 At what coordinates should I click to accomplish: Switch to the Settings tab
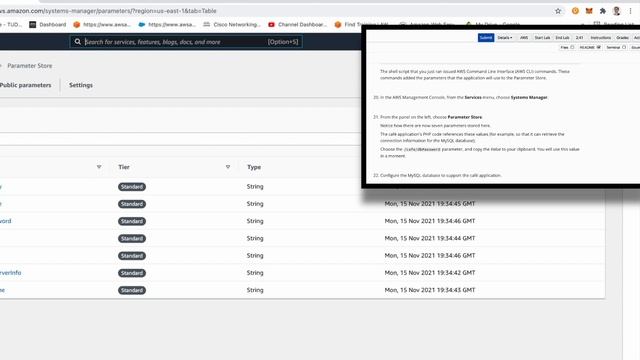click(x=81, y=85)
